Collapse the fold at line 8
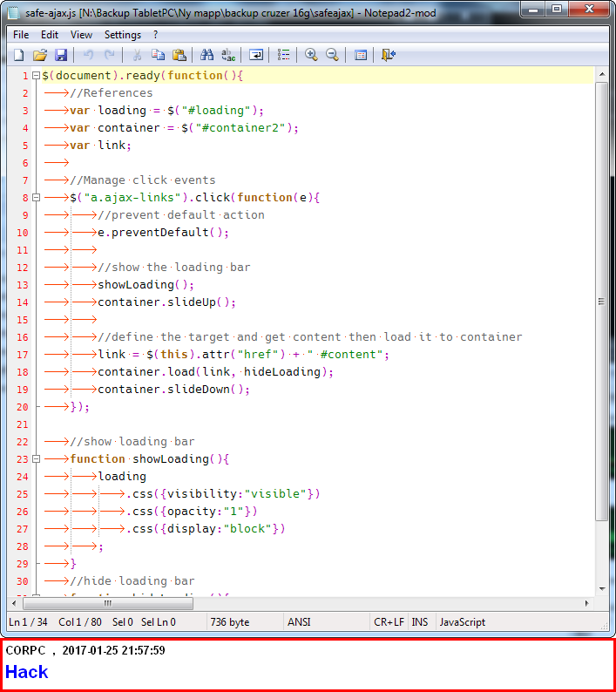Screen dimensions: 616x692 click(37, 198)
